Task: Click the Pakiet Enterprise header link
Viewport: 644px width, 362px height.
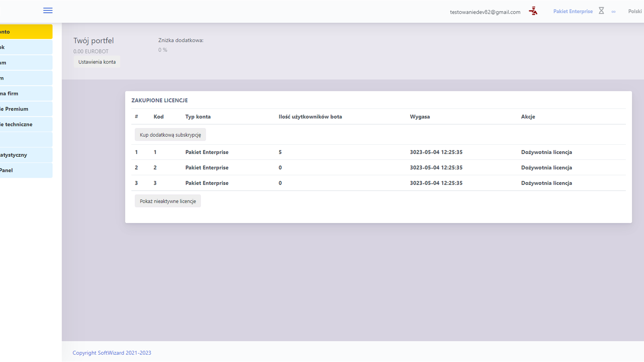Action: [573, 11]
